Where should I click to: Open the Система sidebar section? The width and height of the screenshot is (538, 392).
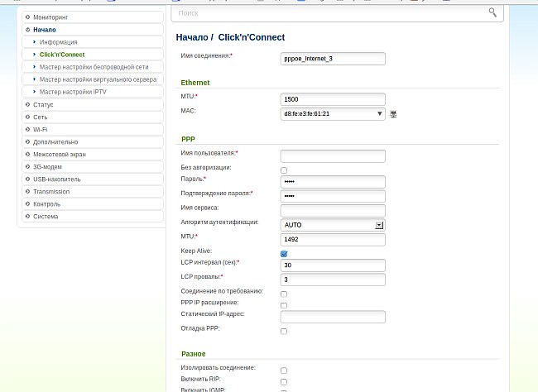(x=46, y=216)
